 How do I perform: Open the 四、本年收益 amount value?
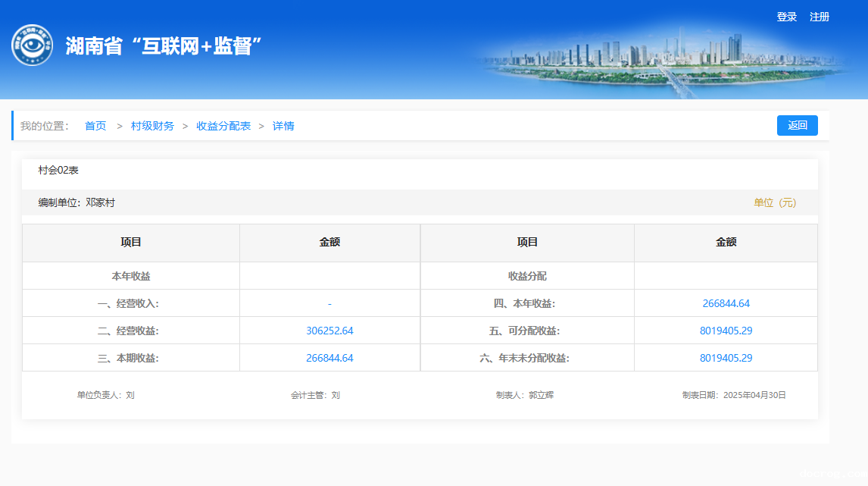click(x=726, y=303)
